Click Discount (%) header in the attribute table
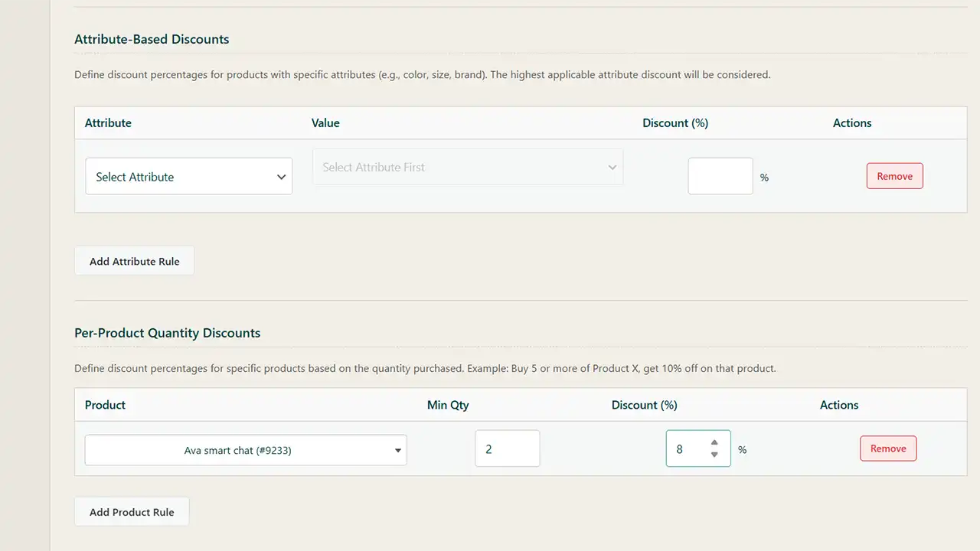 click(x=675, y=122)
